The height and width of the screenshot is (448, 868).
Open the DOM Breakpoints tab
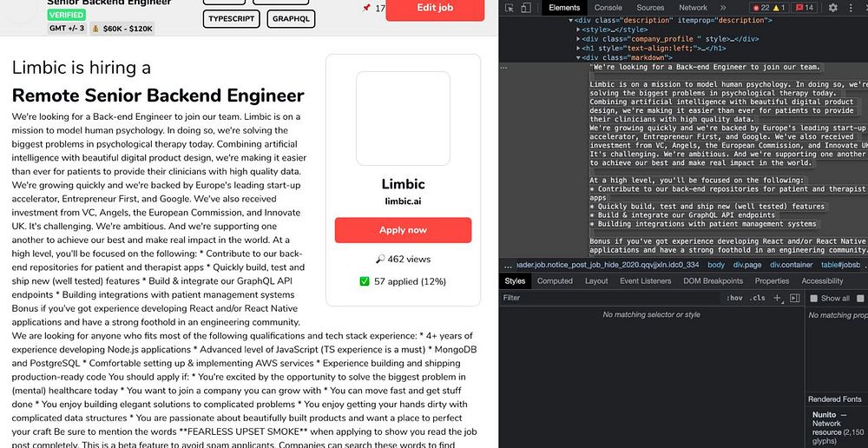pyautogui.click(x=713, y=280)
